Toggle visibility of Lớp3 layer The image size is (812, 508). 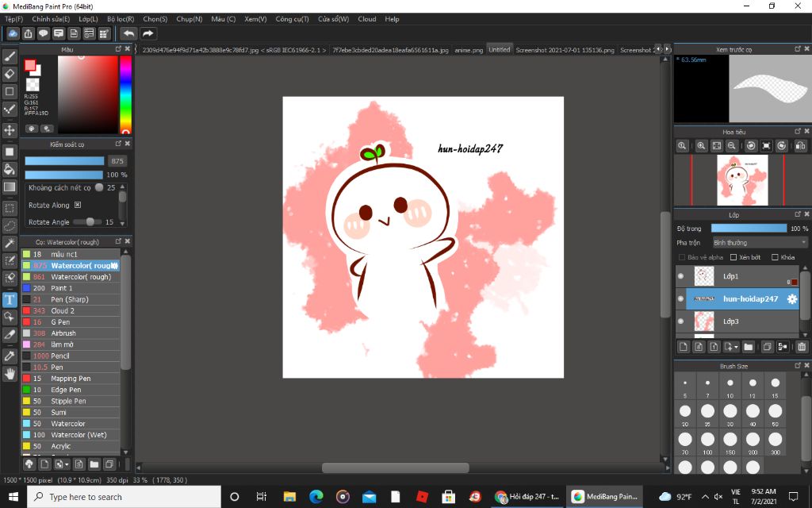tap(680, 321)
